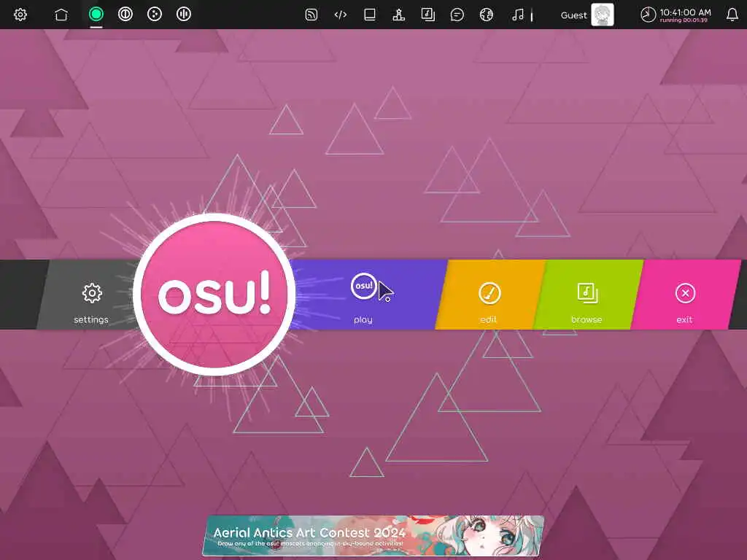Open notifications bell icon
Screen dimensions: 747x560
(x=732, y=15)
